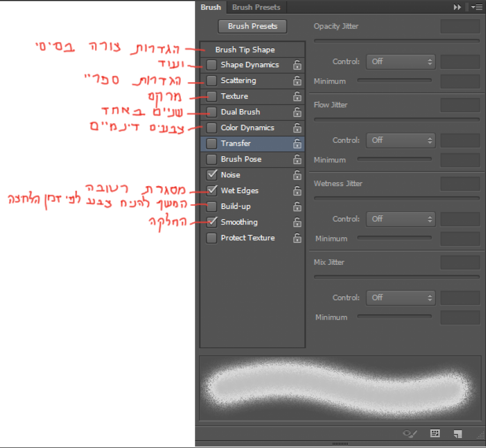Viewport: 486px width, 448px height.
Task: Toggle the lock icon for Shape Dynamics
Action: point(297,65)
